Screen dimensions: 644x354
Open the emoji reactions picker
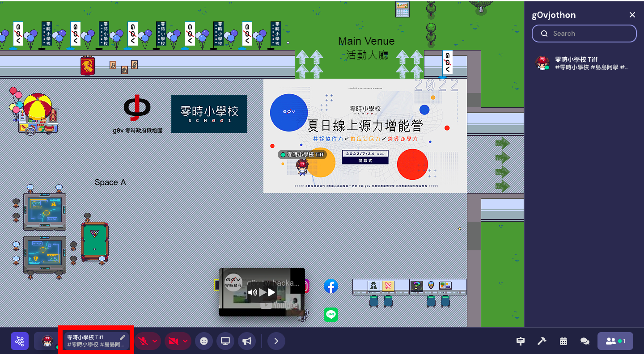pyautogui.click(x=204, y=341)
